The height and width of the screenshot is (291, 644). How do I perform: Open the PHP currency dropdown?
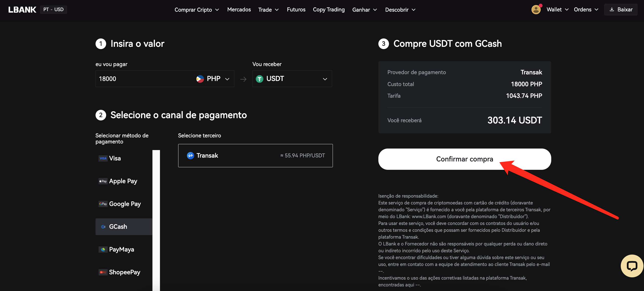coord(213,79)
